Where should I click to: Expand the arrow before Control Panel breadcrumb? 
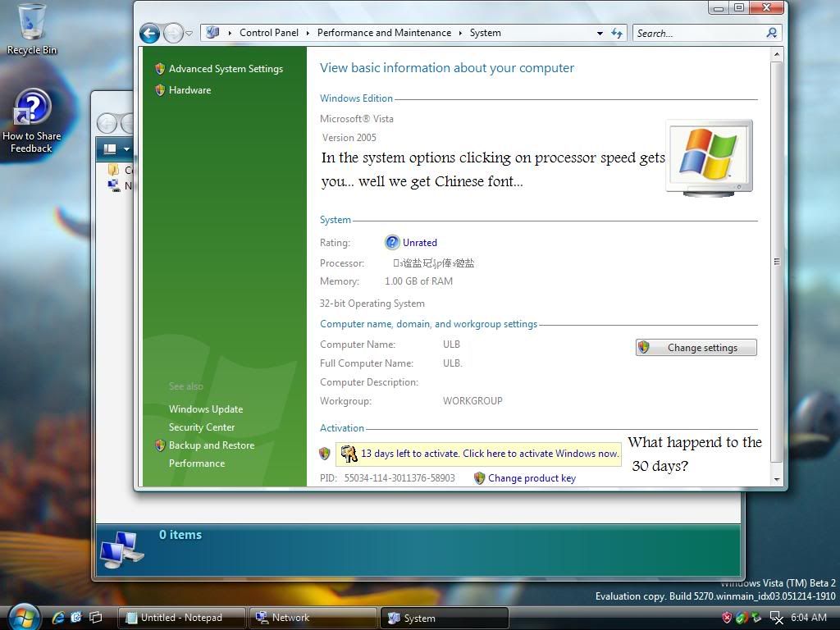230,33
